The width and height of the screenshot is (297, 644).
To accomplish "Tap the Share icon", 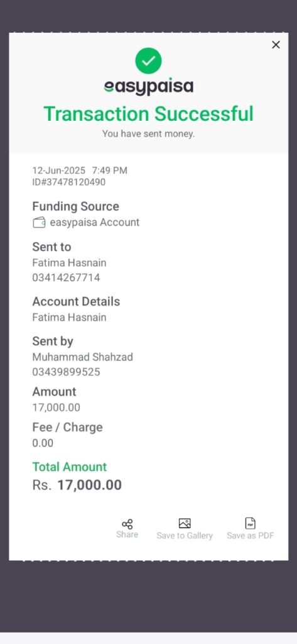I will click(127, 524).
